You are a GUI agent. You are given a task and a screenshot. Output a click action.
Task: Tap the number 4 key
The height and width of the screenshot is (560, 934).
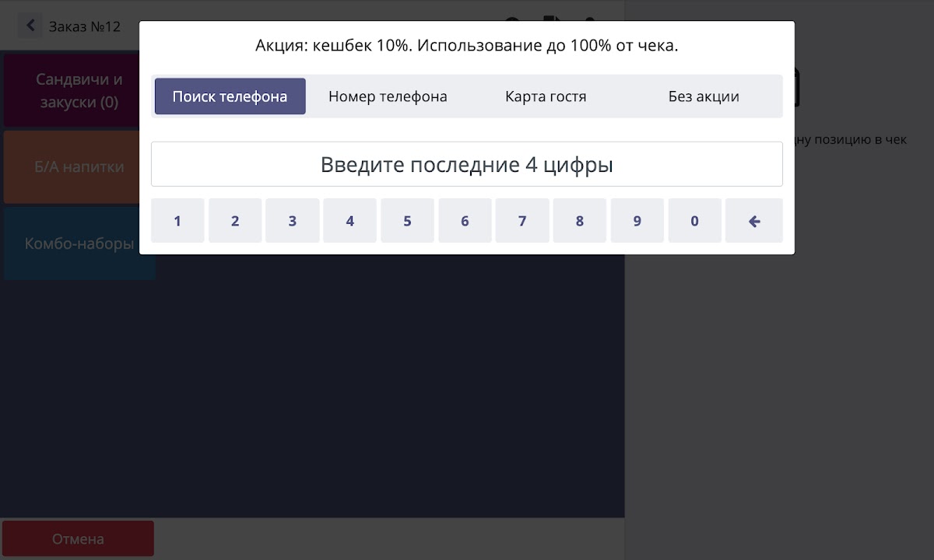click(x=349, y=221)
